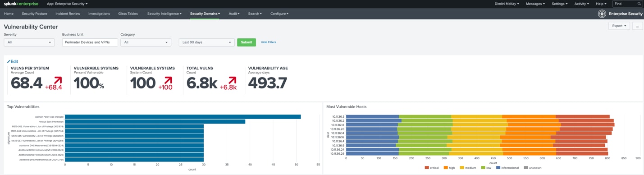
Task: Click the Splunk enterprise logo
Action: (21, 4)
